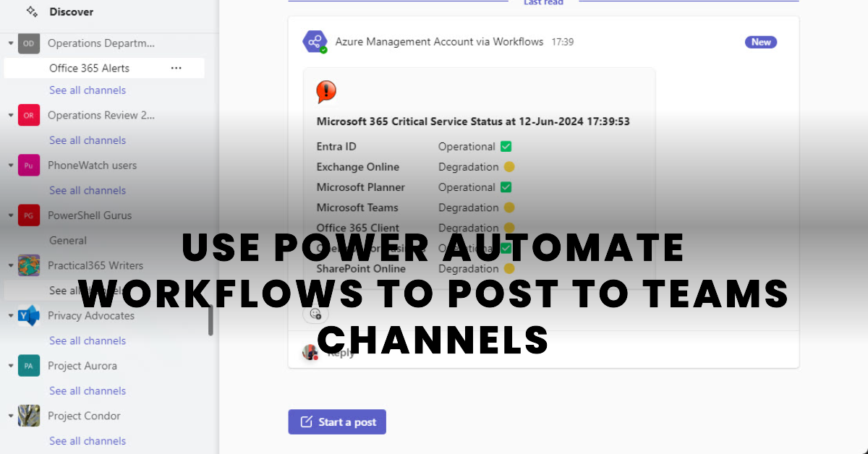See all channels under Operations Review

tap(88, 140)
